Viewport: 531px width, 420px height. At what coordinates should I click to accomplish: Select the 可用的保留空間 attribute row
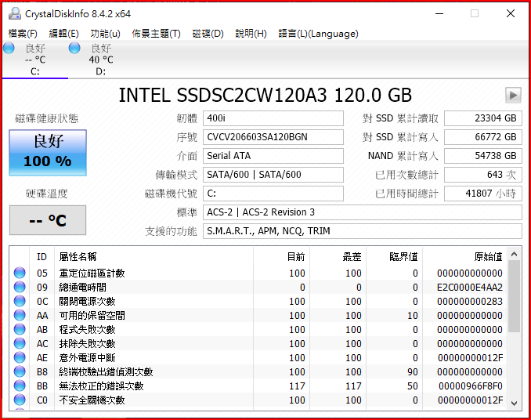[x=259, y=315]
